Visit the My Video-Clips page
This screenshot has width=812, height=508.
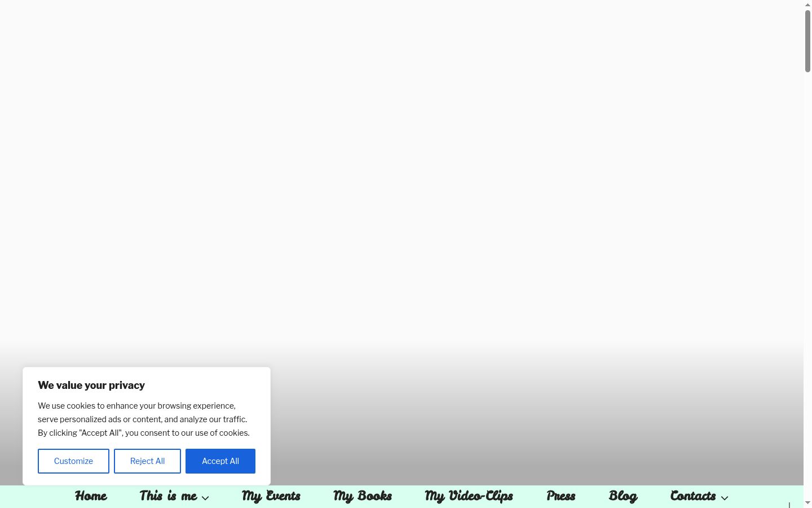469,496
